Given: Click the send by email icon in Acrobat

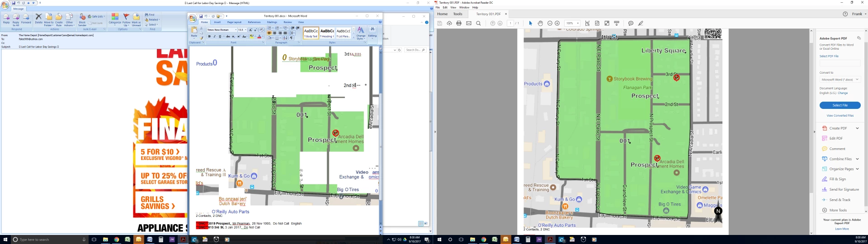Looking at the screenshot, I should pos(469,23).
